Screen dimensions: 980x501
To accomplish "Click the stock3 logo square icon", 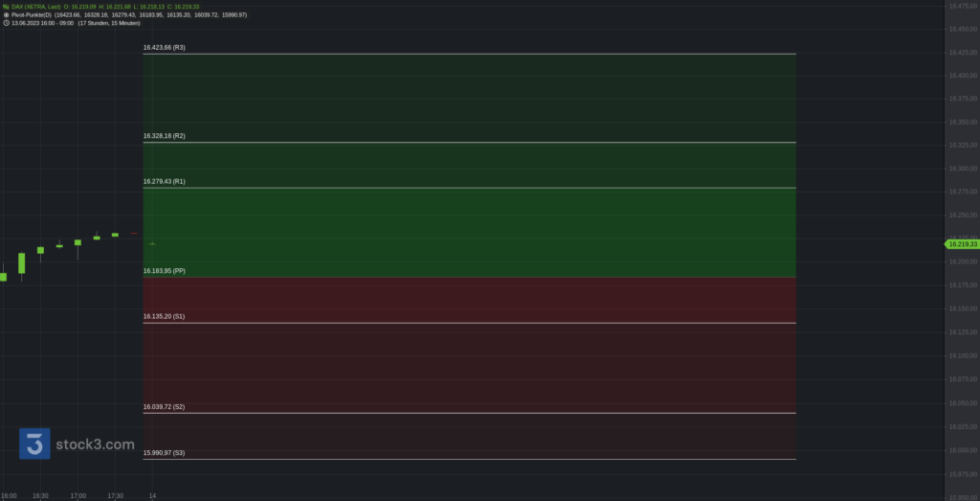I will click(x=34, y=444).
